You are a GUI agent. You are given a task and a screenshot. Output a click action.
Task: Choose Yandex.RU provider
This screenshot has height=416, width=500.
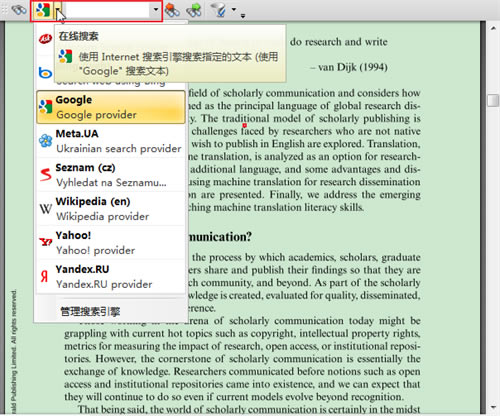click(111, 277)
